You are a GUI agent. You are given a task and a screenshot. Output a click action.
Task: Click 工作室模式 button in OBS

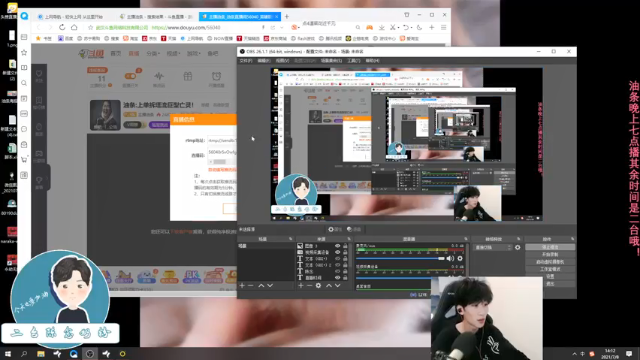tap(550, 269)
